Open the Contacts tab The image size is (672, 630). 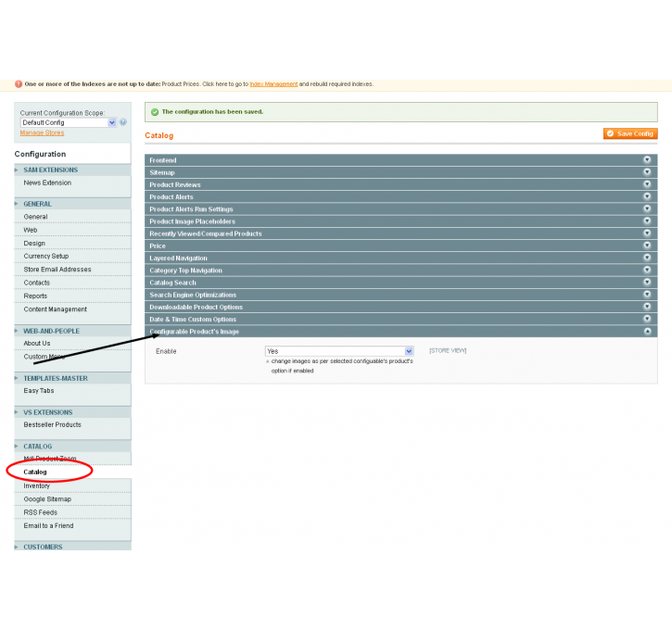click(37, 283)
